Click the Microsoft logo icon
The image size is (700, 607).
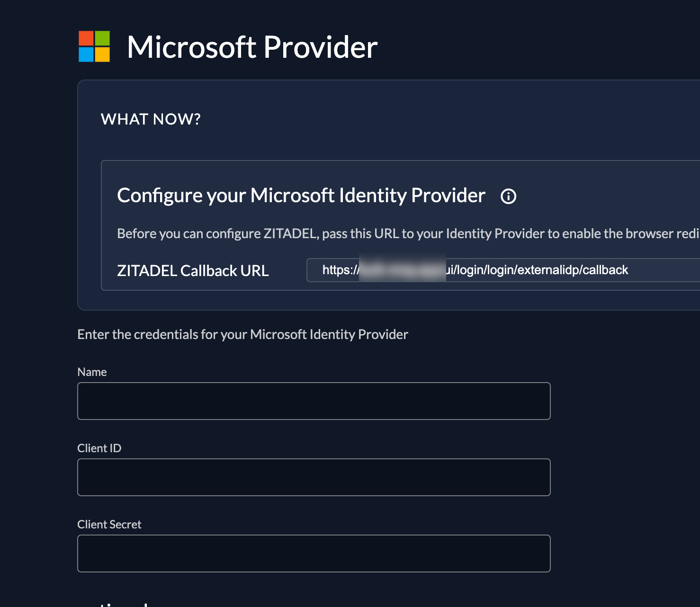(94, 46)
